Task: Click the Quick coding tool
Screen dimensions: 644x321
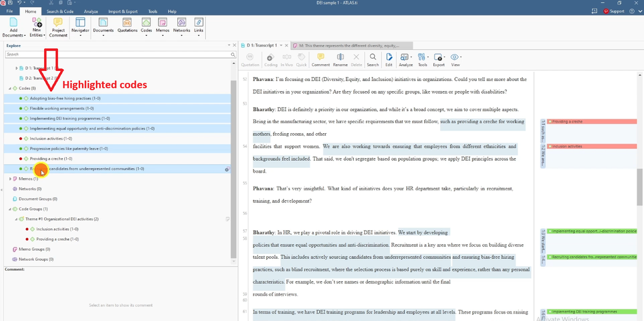Action: 301,60
